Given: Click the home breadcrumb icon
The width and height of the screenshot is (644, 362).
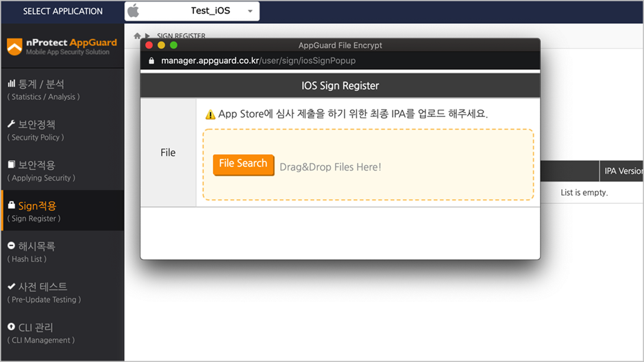Looking at the screenshot, I should 137,36.
